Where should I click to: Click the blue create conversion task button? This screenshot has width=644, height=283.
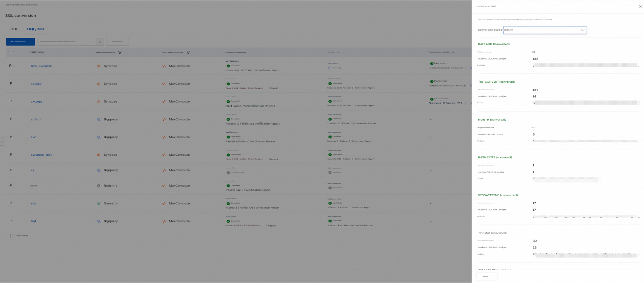pyautogui.click(x=20, y=42)
